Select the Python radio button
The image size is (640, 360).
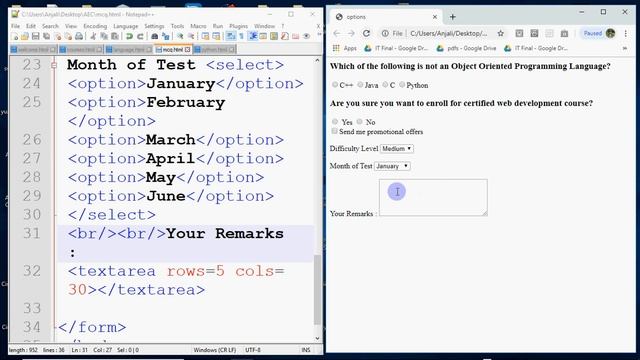402,84
